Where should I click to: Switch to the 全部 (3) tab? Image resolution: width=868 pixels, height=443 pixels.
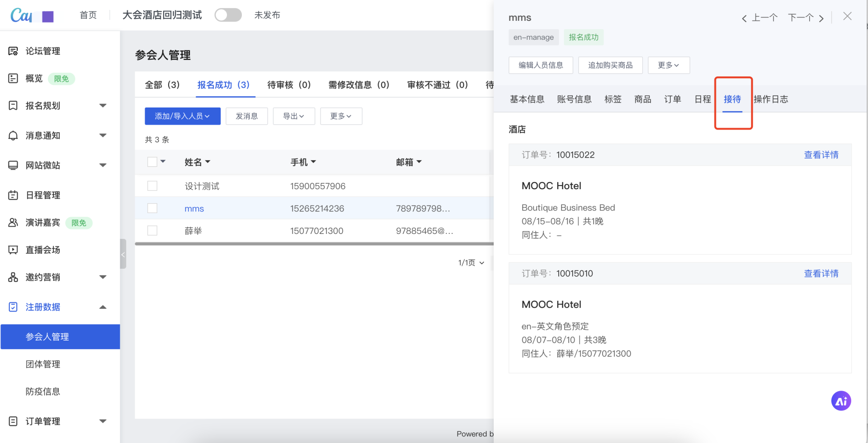coord(162,85)
